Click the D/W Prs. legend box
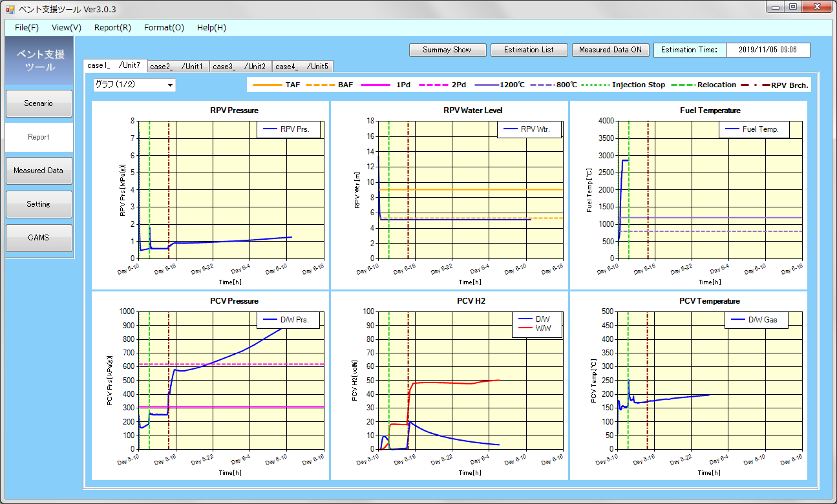The height and width of the screenshot is (504, 837). click(288, 320)
